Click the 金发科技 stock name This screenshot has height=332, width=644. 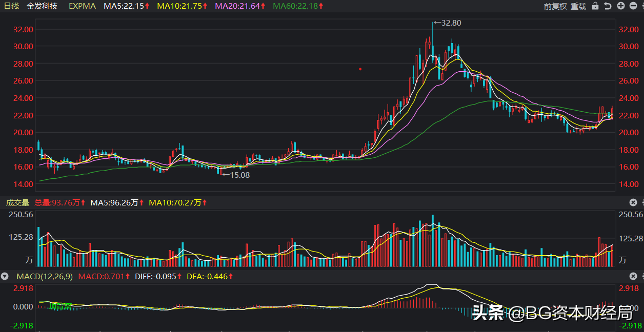(42, 6)
